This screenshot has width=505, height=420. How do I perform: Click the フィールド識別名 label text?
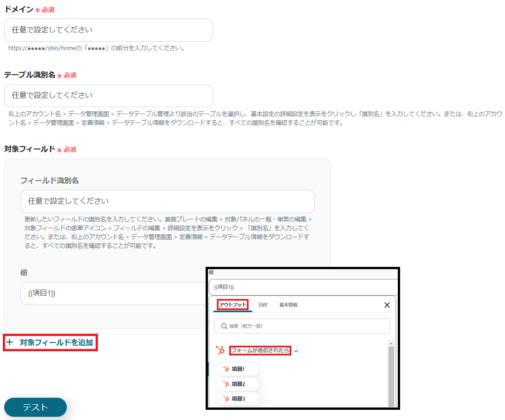coord(50,181)
